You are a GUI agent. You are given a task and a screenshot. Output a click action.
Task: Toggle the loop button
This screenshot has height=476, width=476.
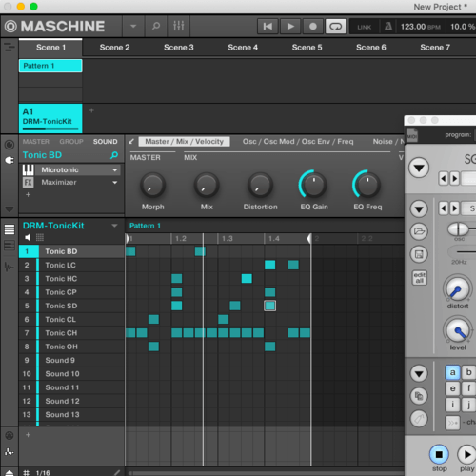[335, 27]
